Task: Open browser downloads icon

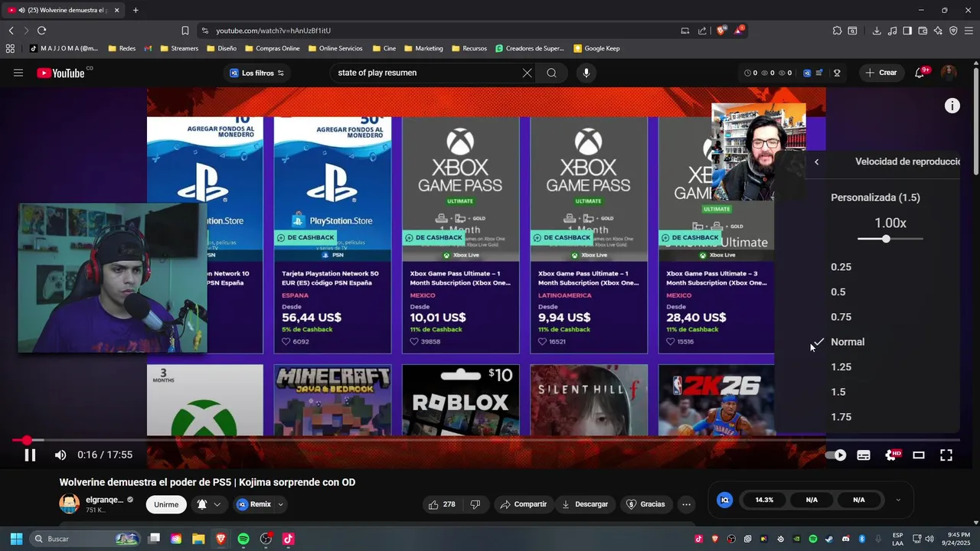Action: click(x=877, y=31)
